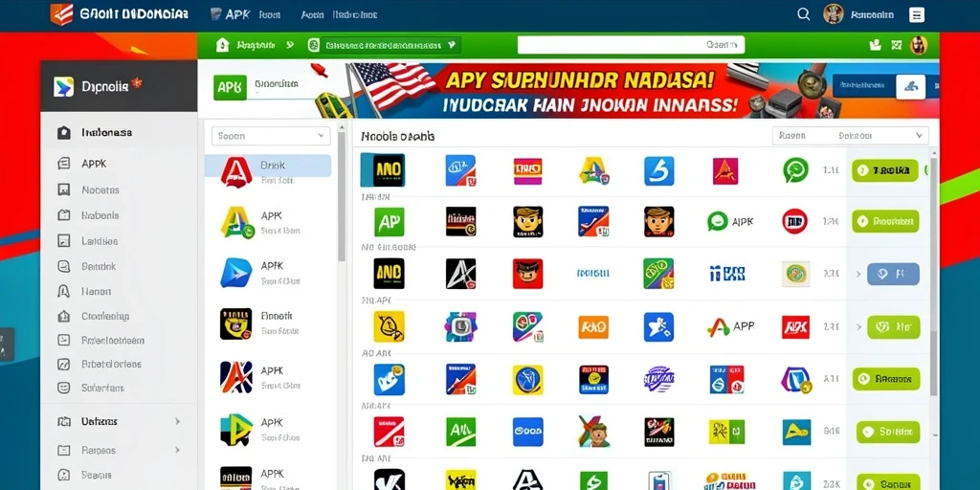Select the blue arrow APK list entry
Screen dimensions: 980x490
268,273
